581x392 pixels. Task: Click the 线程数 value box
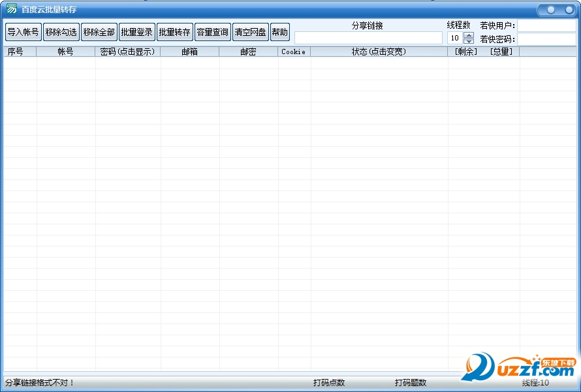(x=455, y=38)
